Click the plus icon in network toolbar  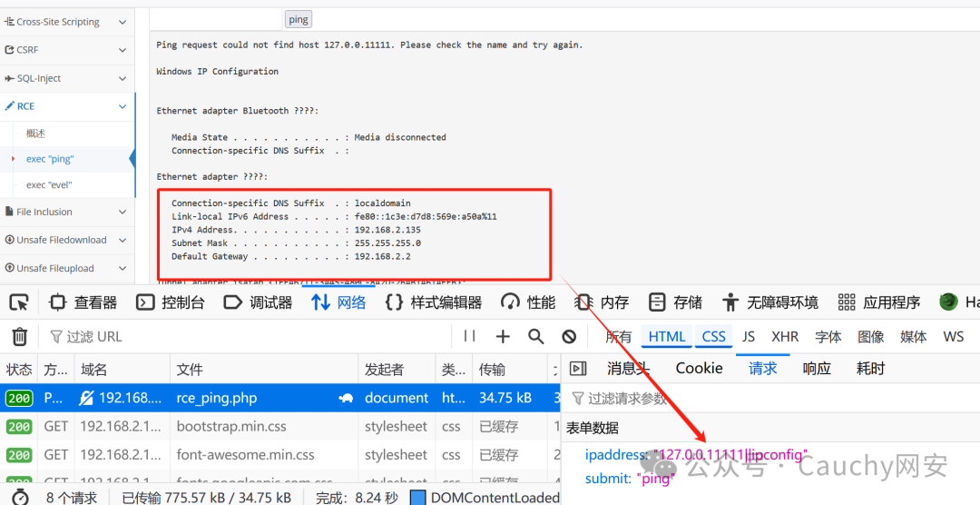click(x=503, y=337)
